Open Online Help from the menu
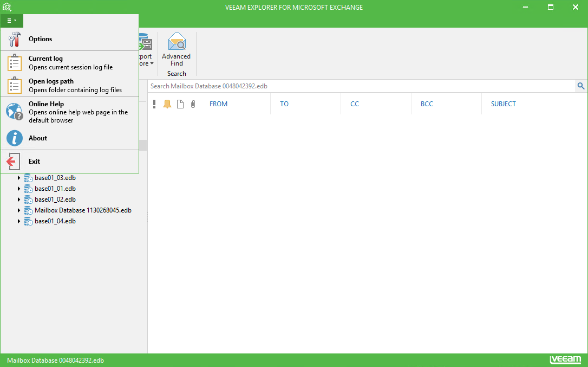The width and height of the screenshot is (588, 367). [x=70, y=112]
